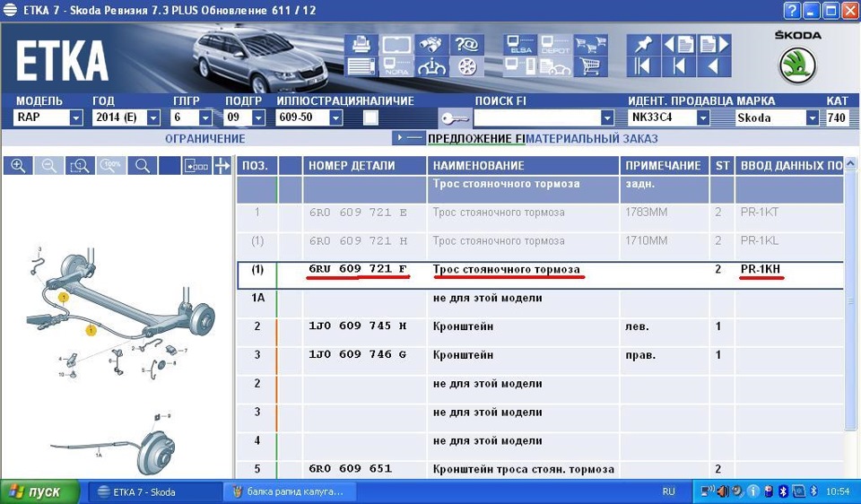Image resolution: width=861 pixels, height=504 pixels.
Task: Select part number 6RU 609 721 F
Action: (358, 269)
